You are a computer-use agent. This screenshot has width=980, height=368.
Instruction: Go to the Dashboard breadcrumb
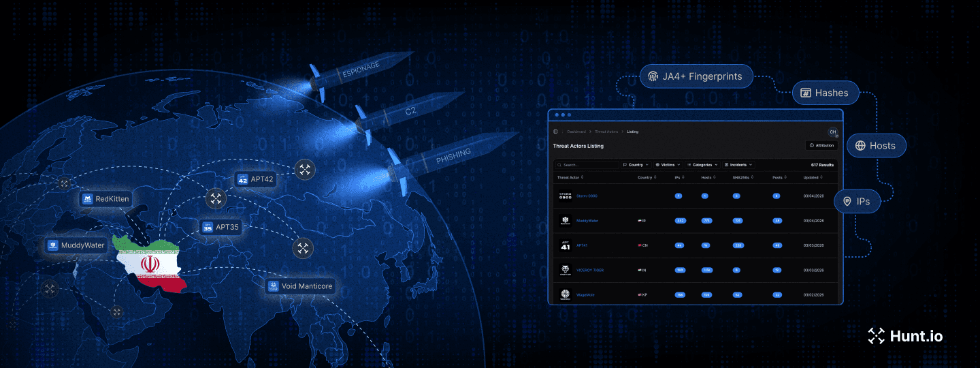click(x=576, y=132)
